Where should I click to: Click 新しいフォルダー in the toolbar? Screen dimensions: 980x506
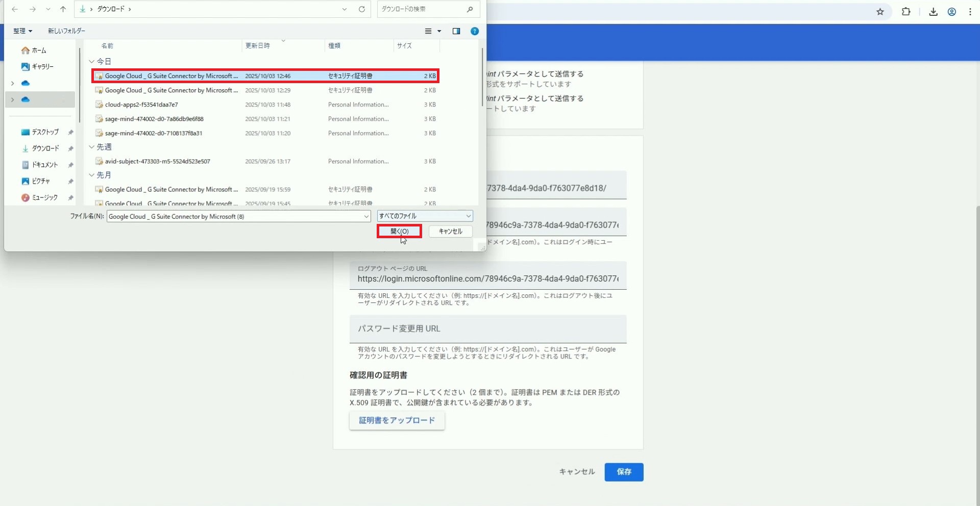66,31
